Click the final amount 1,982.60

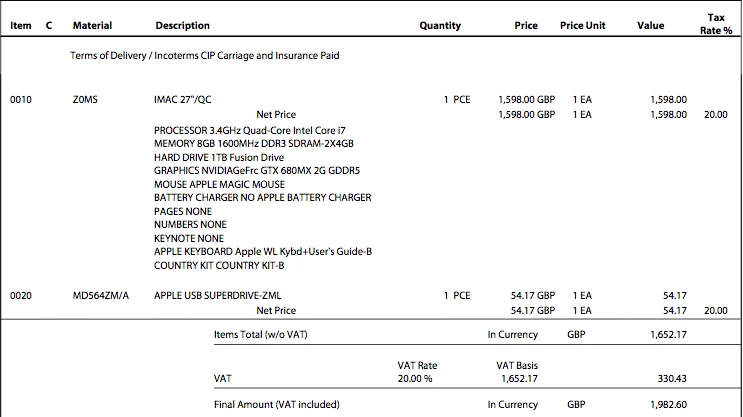point(668,405)
